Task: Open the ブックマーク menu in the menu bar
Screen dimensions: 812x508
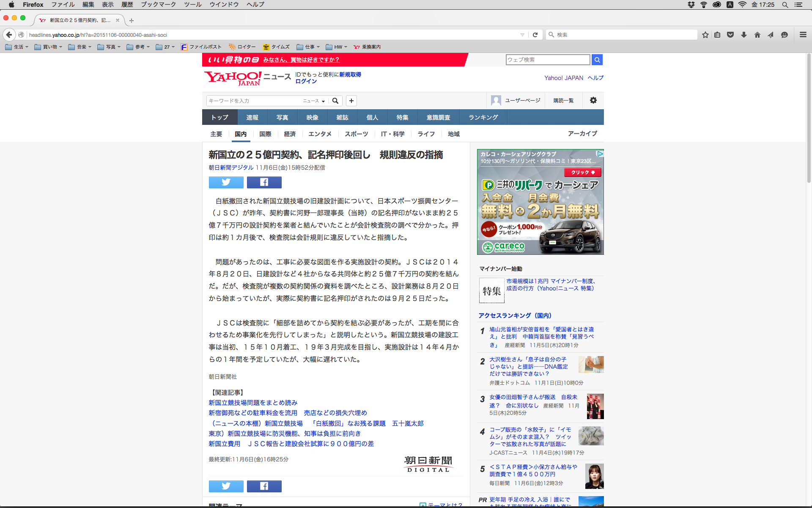Action: pos(158,4)
